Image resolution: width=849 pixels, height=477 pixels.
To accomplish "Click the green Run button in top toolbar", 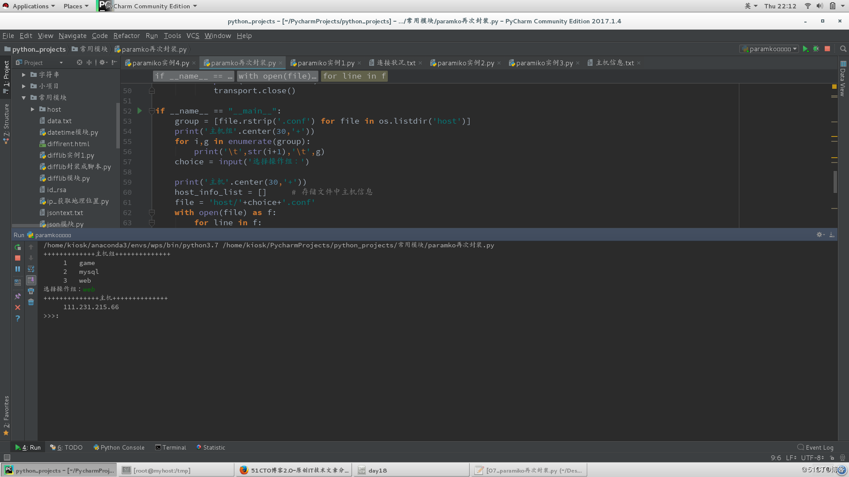I will (x=805, y=49).
